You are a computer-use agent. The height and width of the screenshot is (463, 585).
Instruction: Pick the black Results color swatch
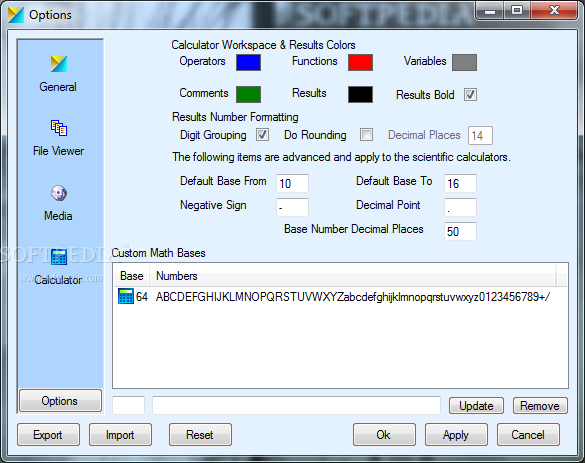click(x=360, y=94)
